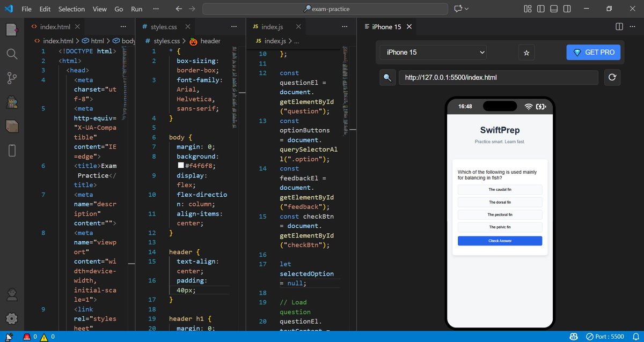Image resolution: width=644 pixels, height=342 pixels.
Task: Click the magnifier icon beside the URL field
Action: tap(387, 78)
